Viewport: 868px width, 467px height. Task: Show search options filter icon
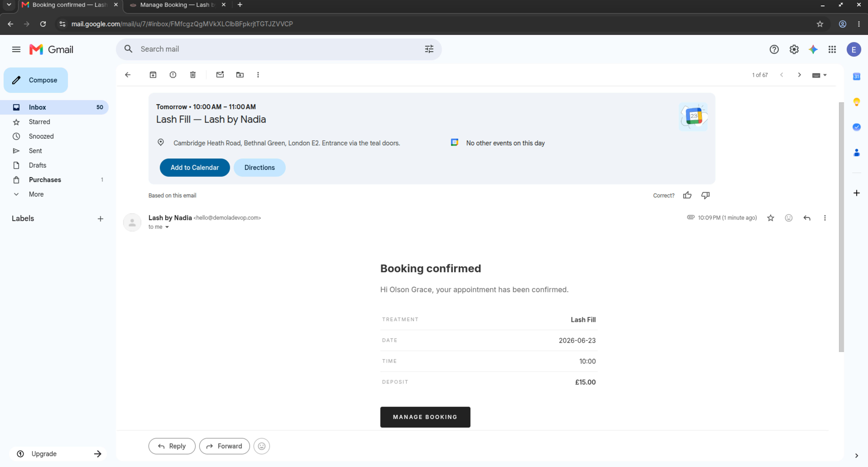click(429, 49)
